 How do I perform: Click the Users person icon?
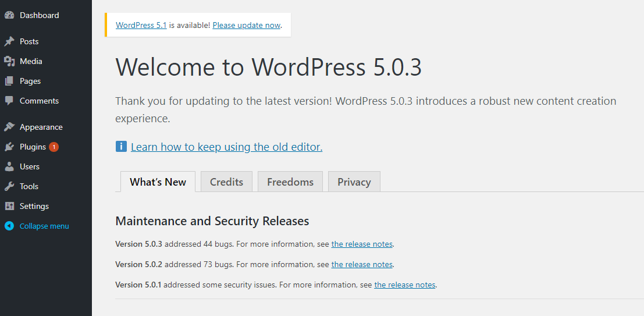pyautogui.click(x=9, y=166)
